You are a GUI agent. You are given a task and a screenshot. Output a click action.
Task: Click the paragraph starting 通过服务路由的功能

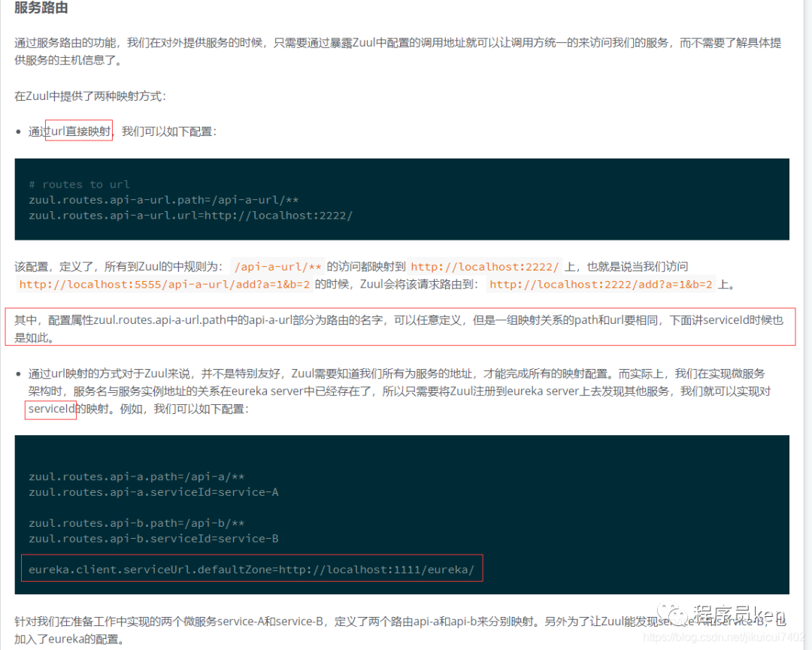(398, 51)
